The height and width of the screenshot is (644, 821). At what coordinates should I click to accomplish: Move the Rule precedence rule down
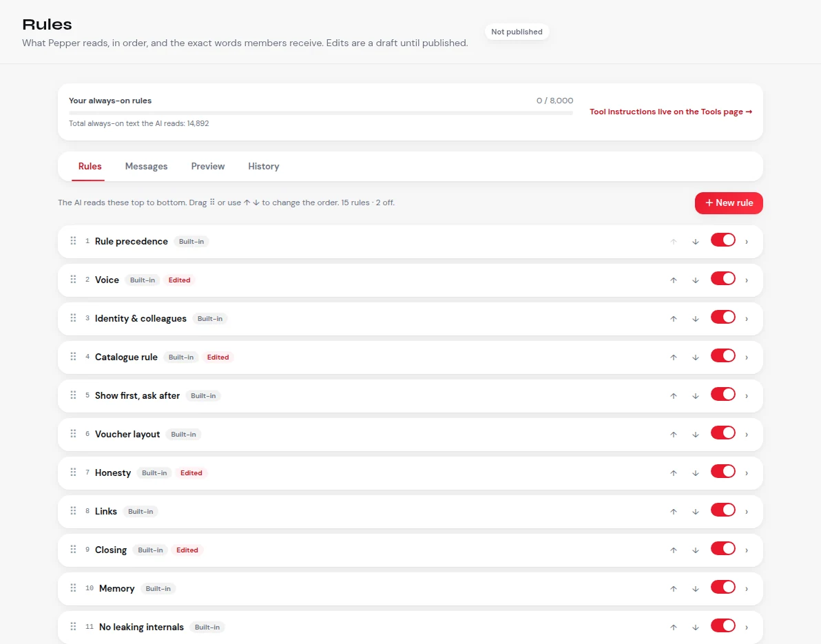pos(696,242)
